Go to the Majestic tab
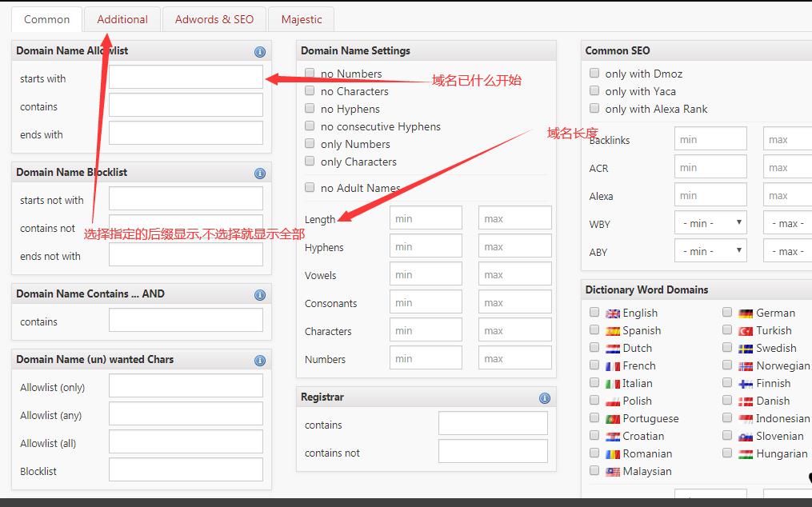This screenshot has width=812, height=507. pyautogui.click(x=302, y=19)
